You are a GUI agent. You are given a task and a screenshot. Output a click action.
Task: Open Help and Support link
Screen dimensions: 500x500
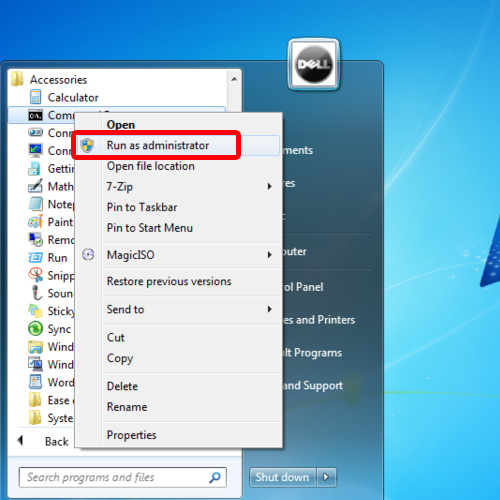click(x=313, y=385)
